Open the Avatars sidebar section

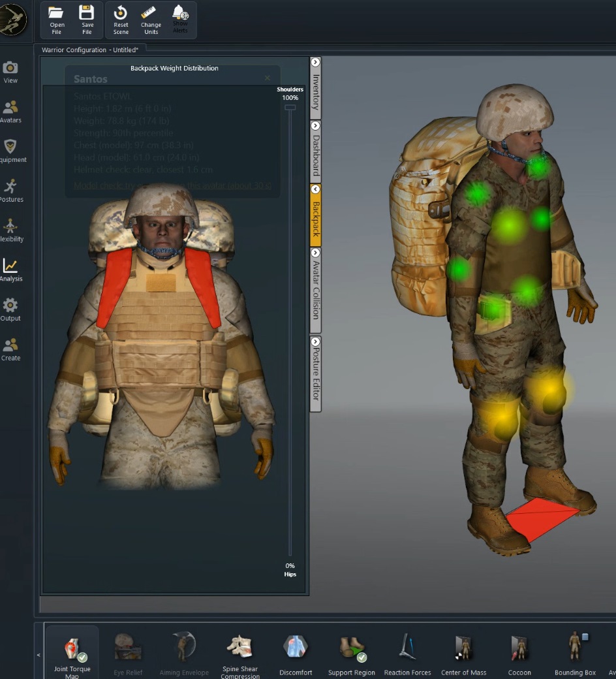tap(11, 112)
